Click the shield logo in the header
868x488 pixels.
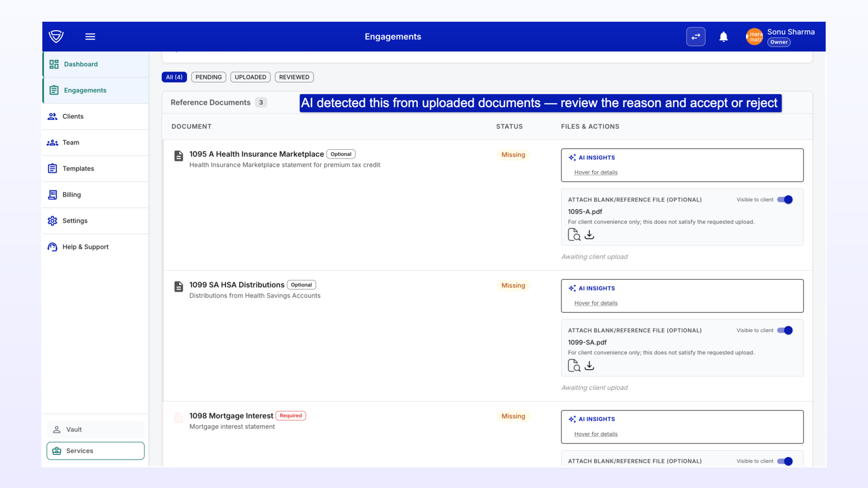coord(56,36)
